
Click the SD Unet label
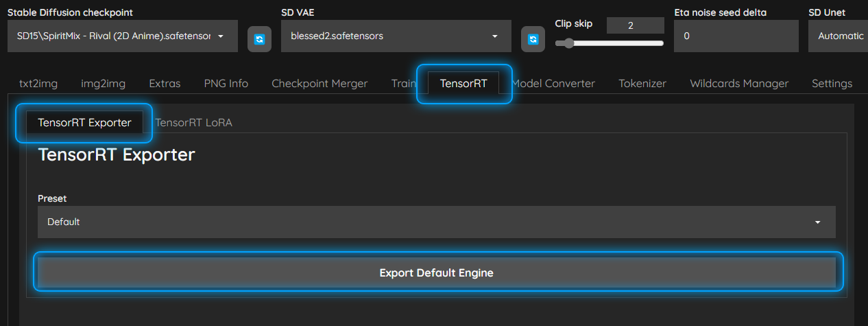click(x=827, y=12)
